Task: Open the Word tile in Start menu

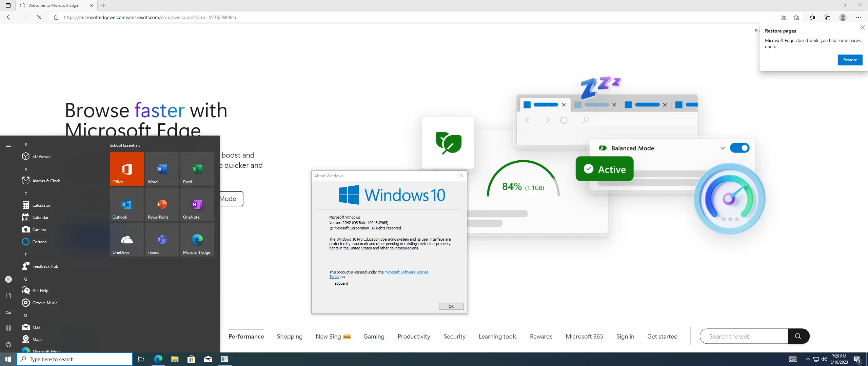Action: (x=162, y=169)
